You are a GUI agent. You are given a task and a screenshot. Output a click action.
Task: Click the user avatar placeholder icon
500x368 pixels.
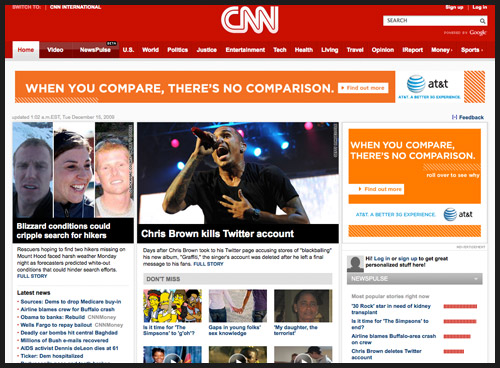tap(355, 264)
